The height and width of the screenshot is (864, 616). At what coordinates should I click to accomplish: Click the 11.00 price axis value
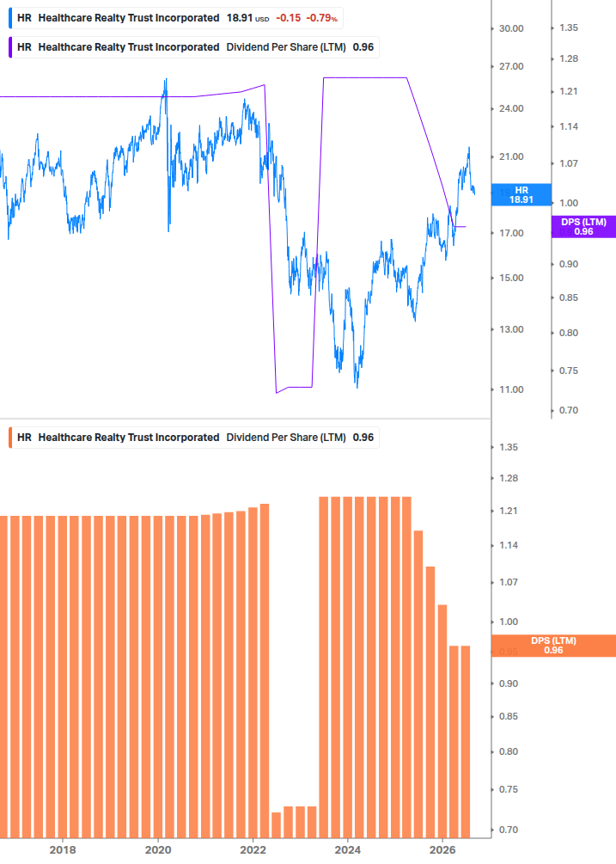click(x=511, y=389)
